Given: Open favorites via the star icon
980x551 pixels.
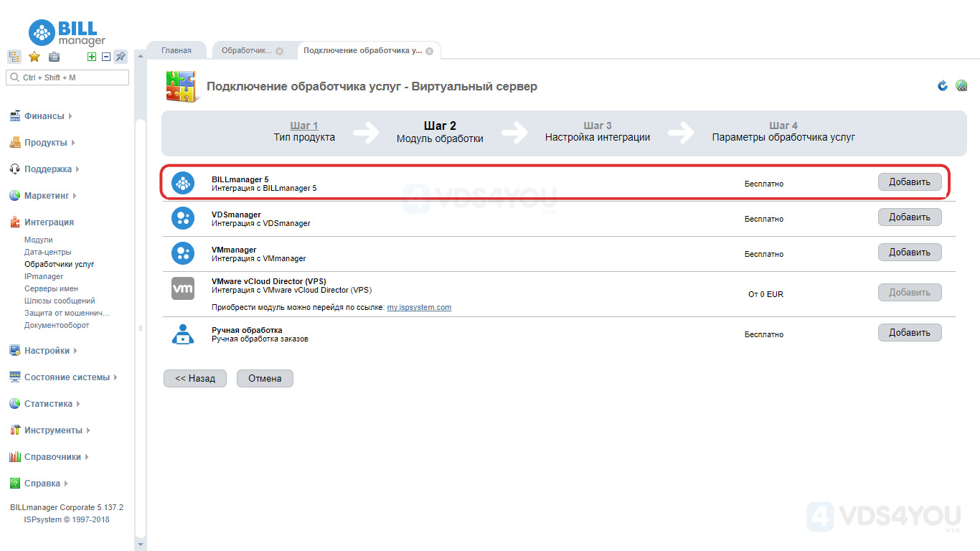Looking at the screenshot, I should (x=34, y=57).
